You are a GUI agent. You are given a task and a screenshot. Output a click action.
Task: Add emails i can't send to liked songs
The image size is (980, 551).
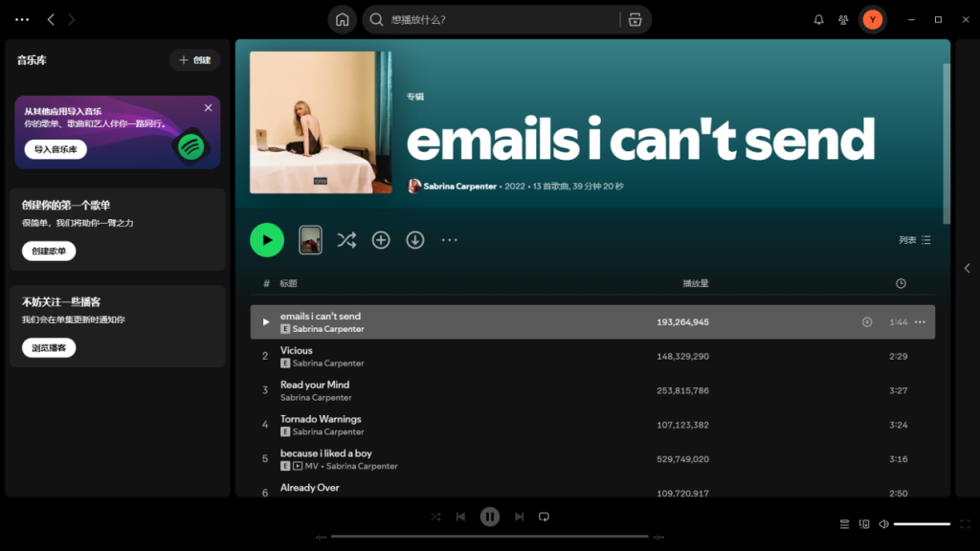click(867, 322)
